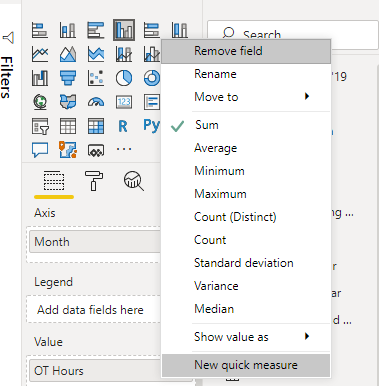Add a Card (123) visual
Viewport: 379px width, 386px height.
(124, 102)
